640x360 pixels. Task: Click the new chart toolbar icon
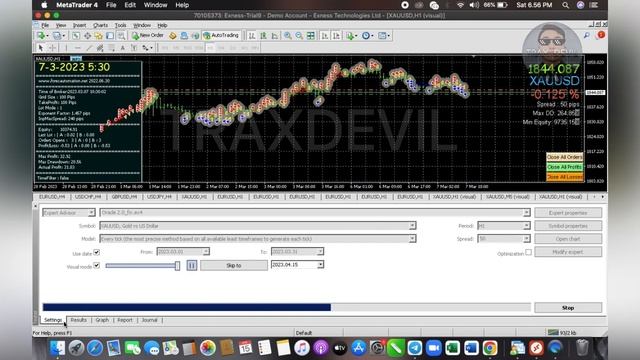[x=41, y=36]
